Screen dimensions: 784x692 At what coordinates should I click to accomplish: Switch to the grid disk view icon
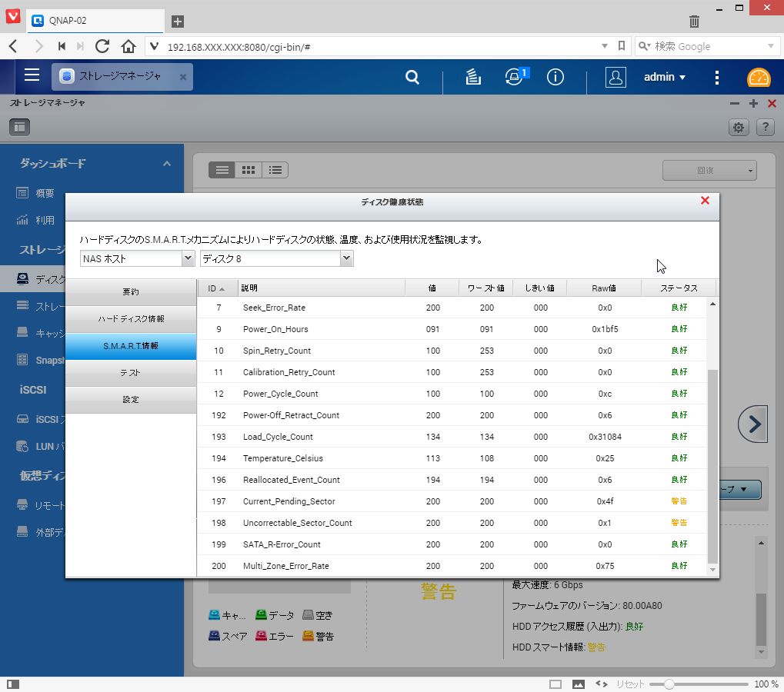[249, 170]
